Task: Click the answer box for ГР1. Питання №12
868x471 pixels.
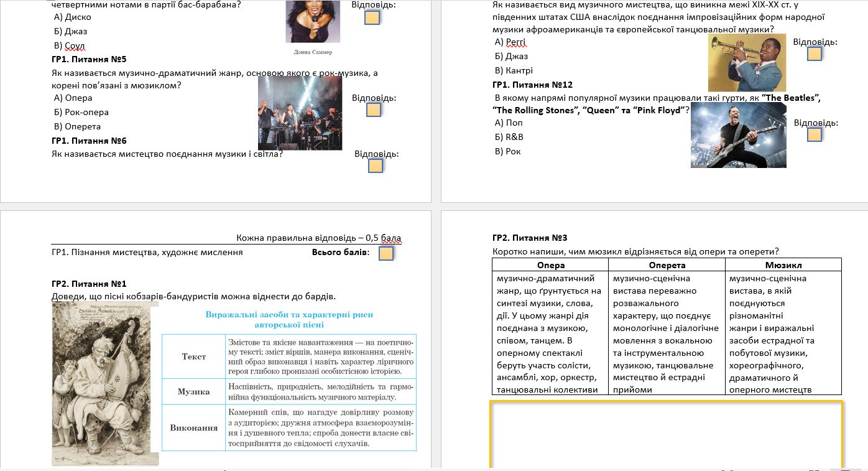Action: click(x=814, y=134)
